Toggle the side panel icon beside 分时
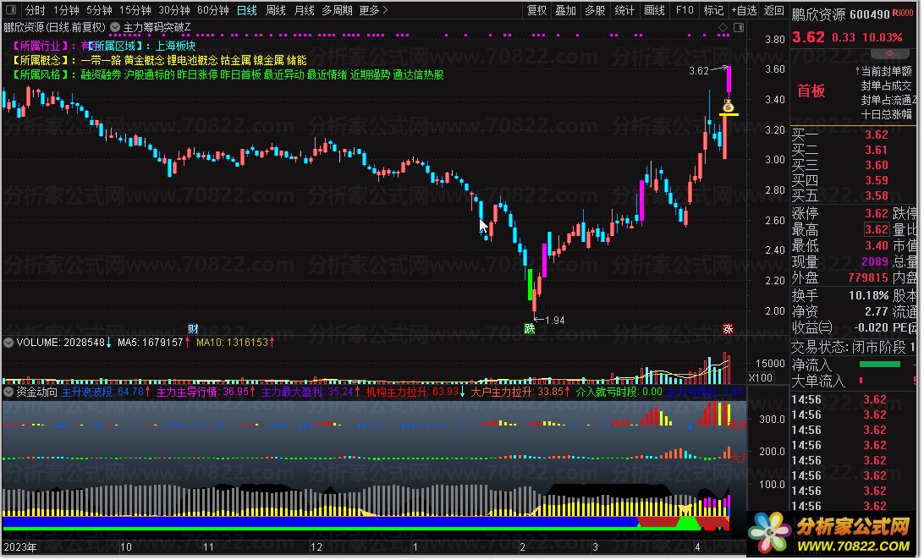This screenshot has width=924, height=560. click(11, 10)
